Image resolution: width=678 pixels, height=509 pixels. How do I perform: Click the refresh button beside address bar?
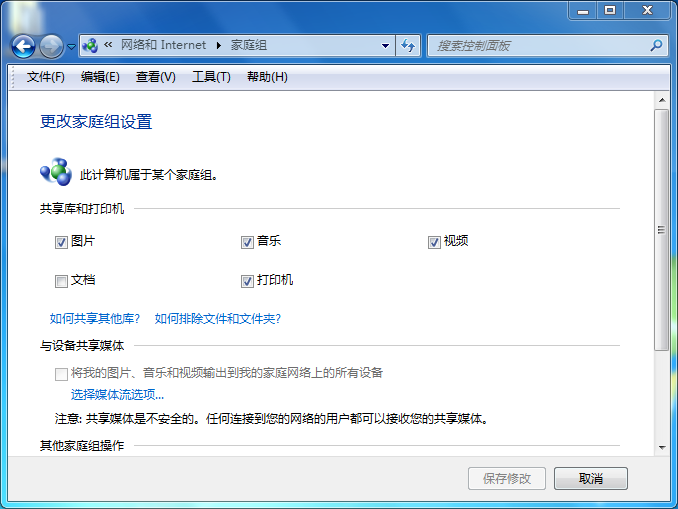(x=408, y=45)
